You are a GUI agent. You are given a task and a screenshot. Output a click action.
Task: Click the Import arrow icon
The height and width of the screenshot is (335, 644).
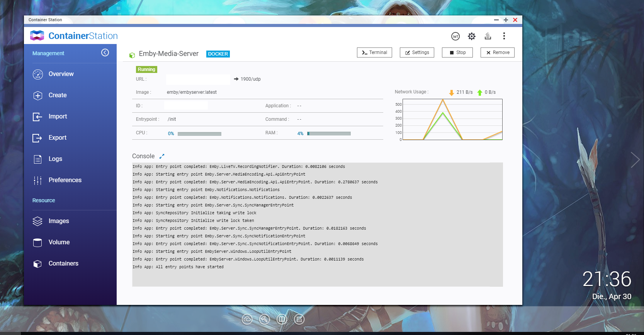pos(37,117)
